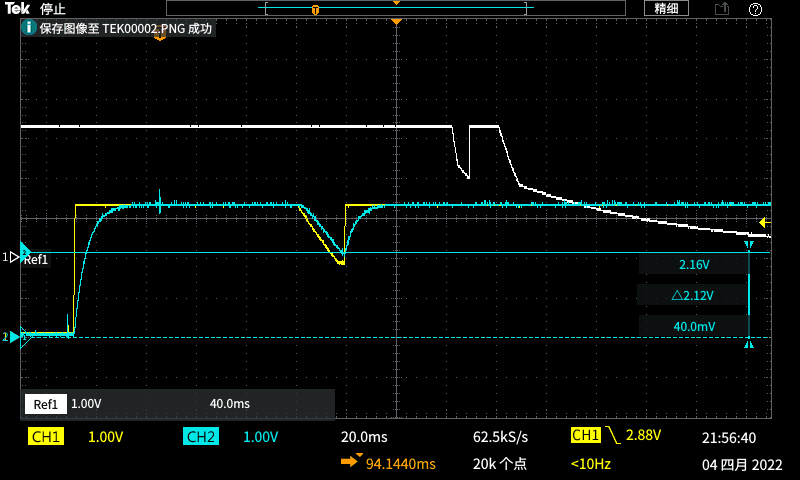Click the help question mark icon
Screen dimensions: 800x480
pos(755,9)
